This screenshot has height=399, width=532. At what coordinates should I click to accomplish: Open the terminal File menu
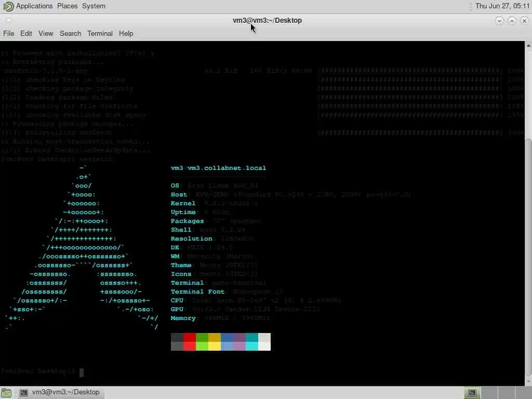pyautogui.click(x=8, y=33)
